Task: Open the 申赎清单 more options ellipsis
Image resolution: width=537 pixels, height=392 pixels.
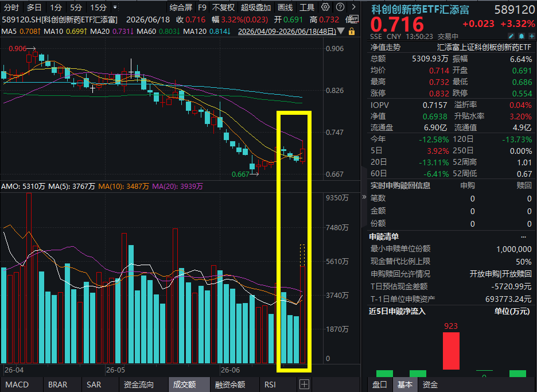Action: tap(523, 237)
